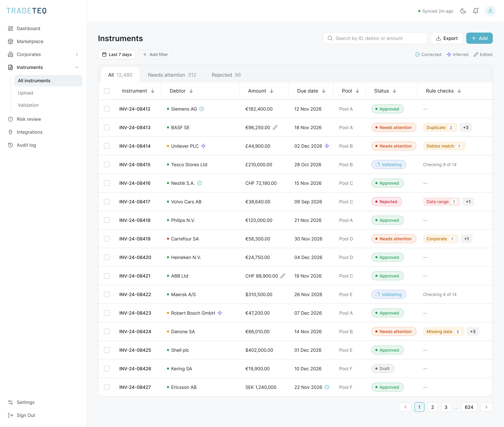This screenshot has height=427, width=504.
Task: Open the Last 7 days date filter
Action: 117,54
